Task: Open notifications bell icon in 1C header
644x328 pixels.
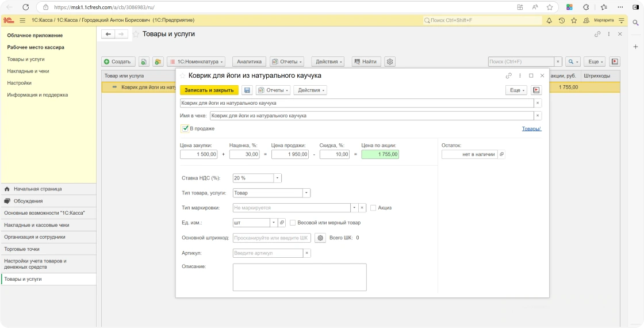Action: coord(549,20)
